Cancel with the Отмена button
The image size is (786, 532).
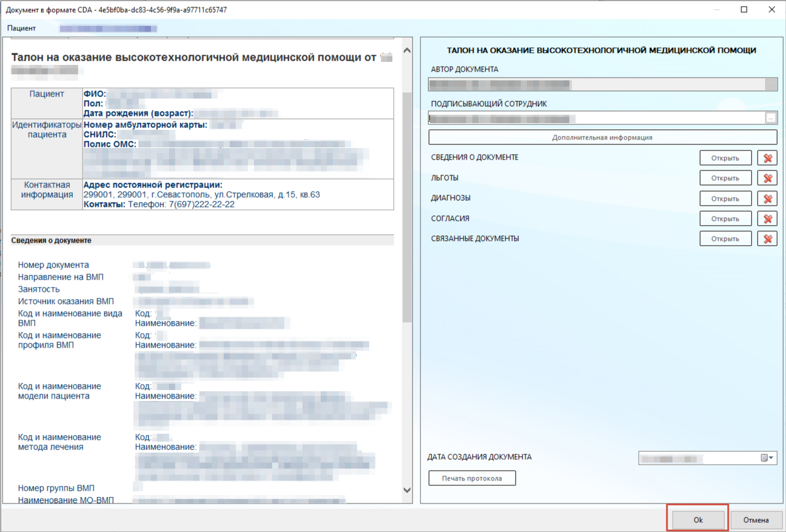755,520
